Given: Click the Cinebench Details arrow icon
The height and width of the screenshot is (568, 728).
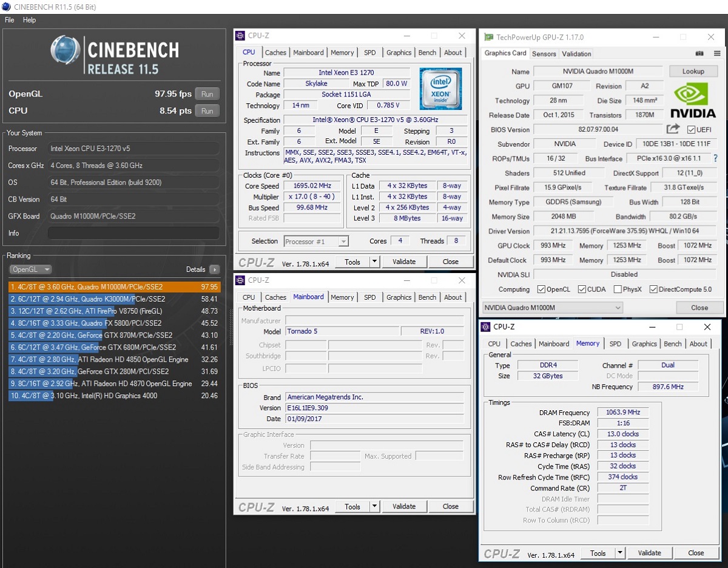Looking at the screenshot, I should point(214,269).
